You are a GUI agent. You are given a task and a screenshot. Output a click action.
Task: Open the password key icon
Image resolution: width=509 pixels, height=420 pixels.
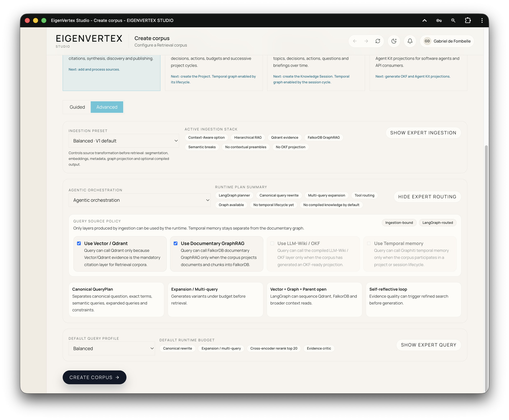point(439,20)
